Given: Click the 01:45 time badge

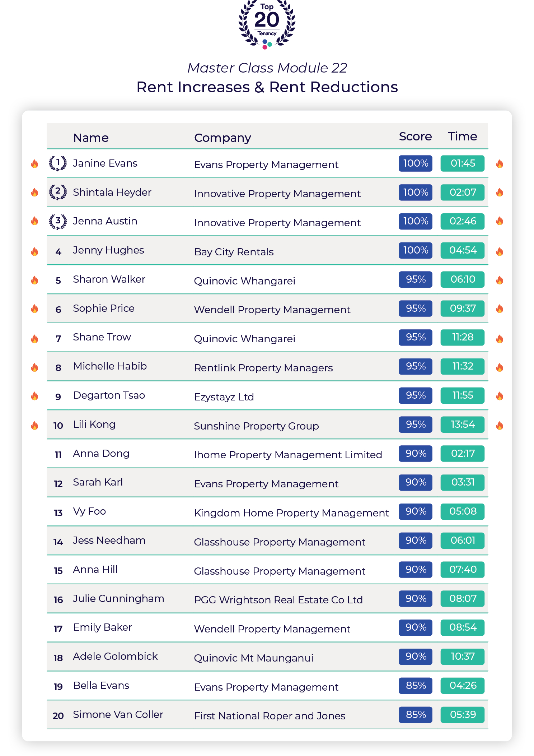Looking at the screenshot, I should pyautogui.click(x=462, y=163).
